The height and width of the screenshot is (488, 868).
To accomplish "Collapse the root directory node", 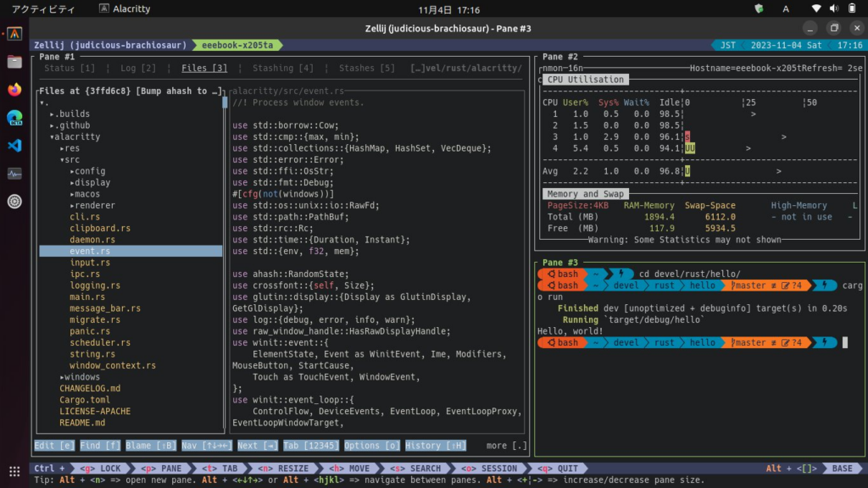I will pyautogui.click(x=42, y=103).
